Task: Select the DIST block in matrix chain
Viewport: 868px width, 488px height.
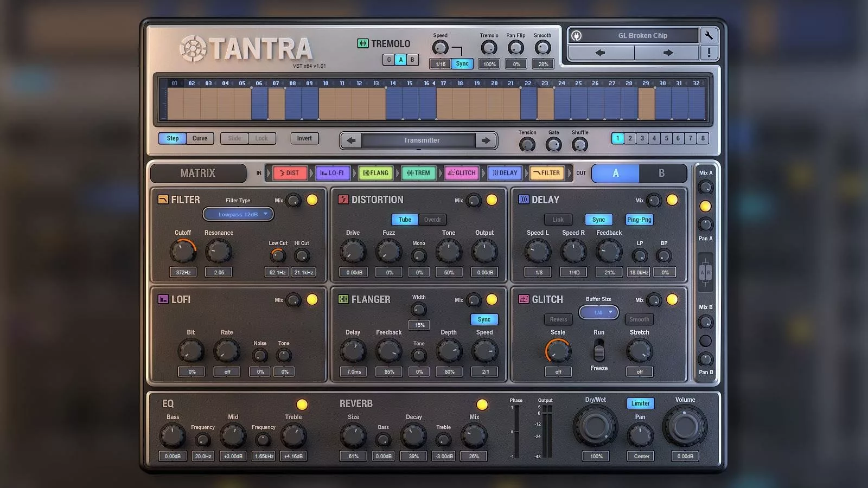Action: click(x=290, y=173)
